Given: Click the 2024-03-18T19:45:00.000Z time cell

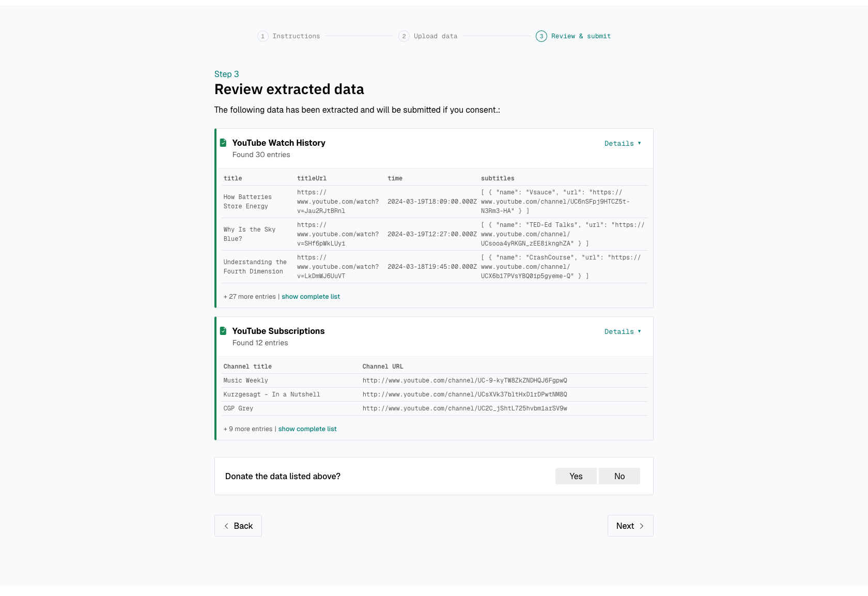Looking at the screenshot, I should click(x=432, y=267).
